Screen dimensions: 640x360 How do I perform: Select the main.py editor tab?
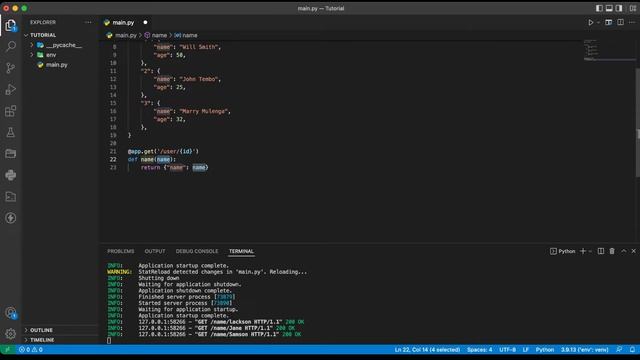pyautogui.click(x=123, y=22)
